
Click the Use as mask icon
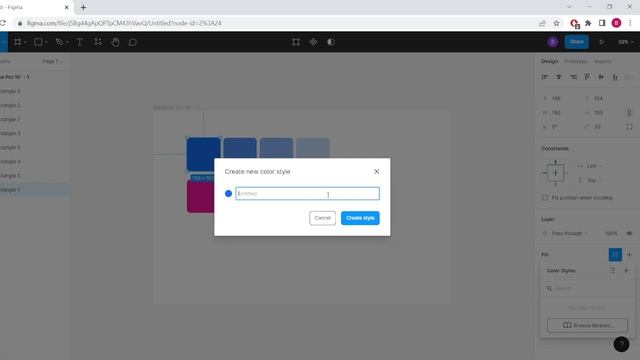[x=331, y=42]
